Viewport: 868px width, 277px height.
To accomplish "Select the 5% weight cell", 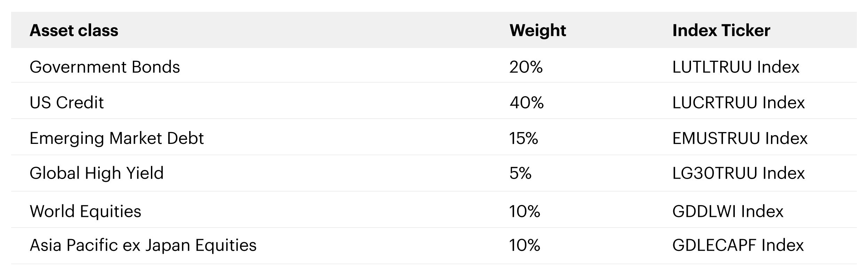I will [520, 173].
